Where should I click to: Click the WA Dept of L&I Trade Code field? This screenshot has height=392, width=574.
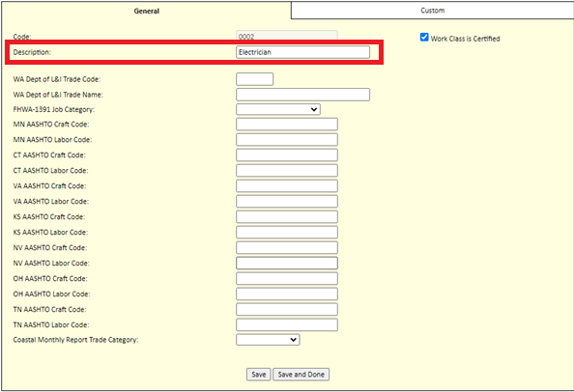(254, 79)
